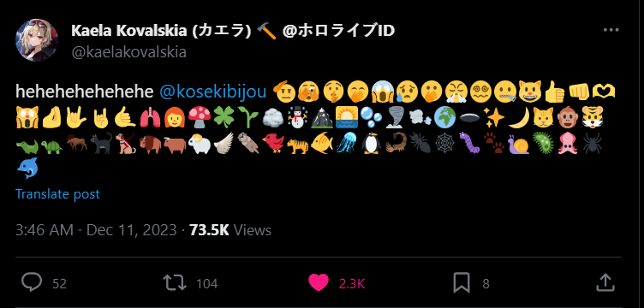Click the snowman emoji
The width and height of the screenshot is (644, 308).
click(298, 119)
